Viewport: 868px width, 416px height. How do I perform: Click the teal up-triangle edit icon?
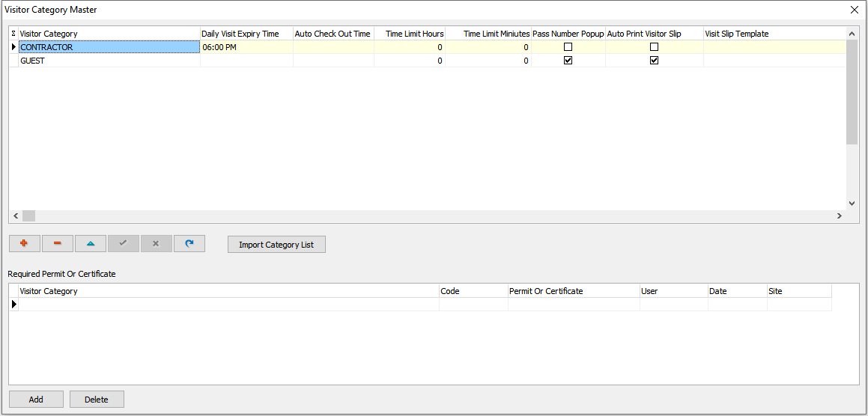pyautogui.click(x=90, y=244)
